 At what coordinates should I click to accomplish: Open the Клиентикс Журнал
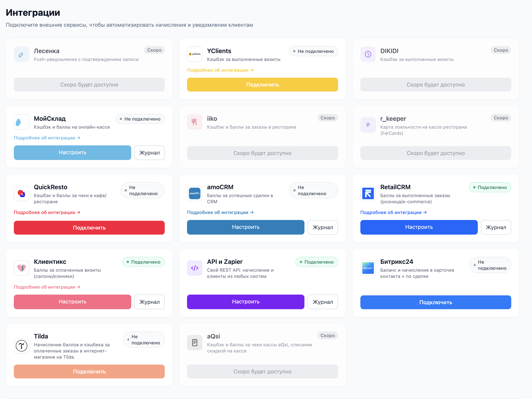pos(149,302)
